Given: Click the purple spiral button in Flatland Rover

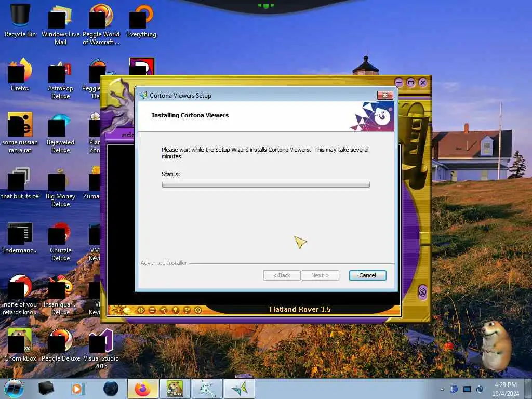Looking at the screenshot, I should pos(423,292).
